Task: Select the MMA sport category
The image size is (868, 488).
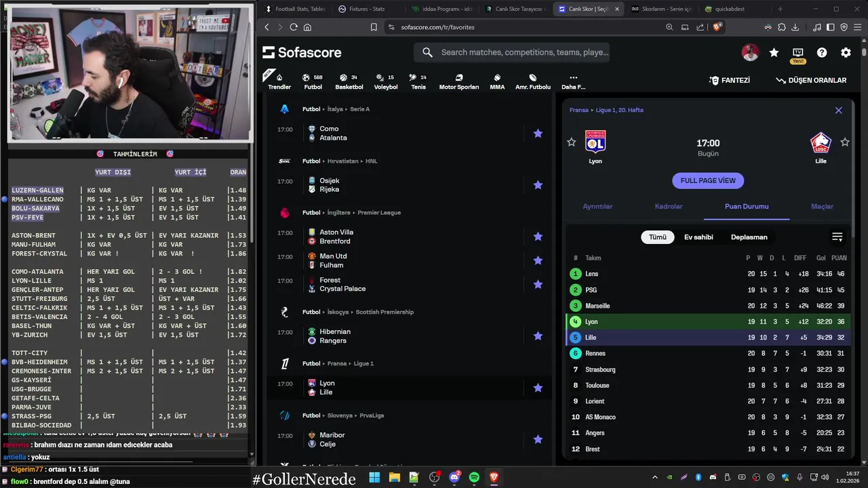Action: (497, 81)
